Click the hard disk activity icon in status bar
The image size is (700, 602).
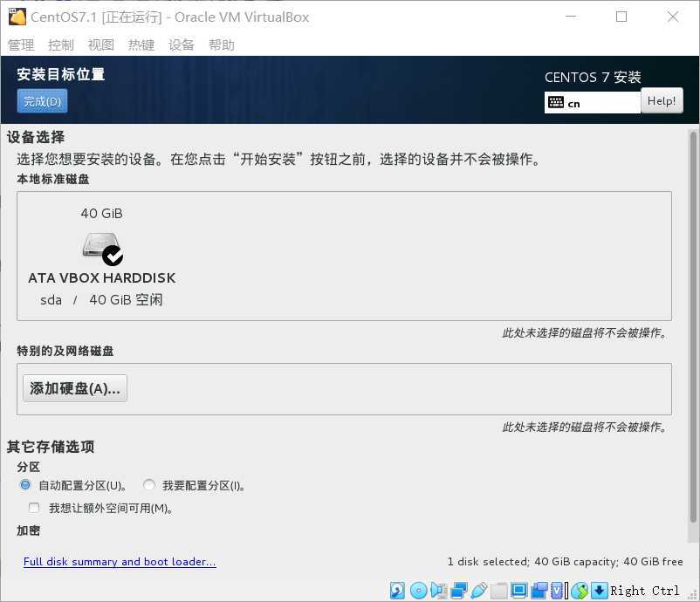[x=397, y=591]
